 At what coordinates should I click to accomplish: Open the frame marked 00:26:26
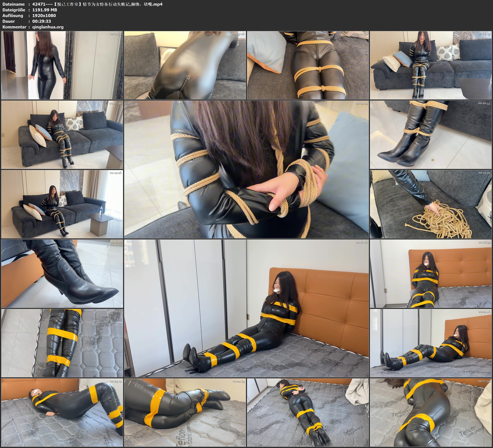[x=308, y=412]
